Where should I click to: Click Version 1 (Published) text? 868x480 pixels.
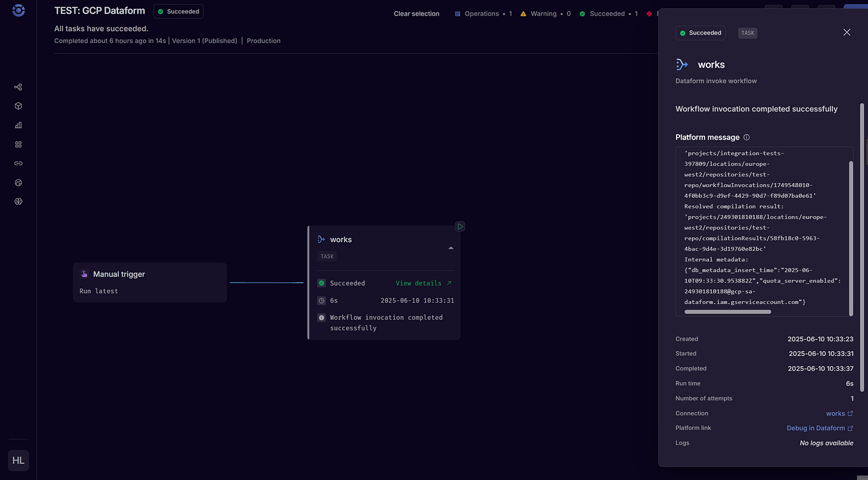(204, 41)
